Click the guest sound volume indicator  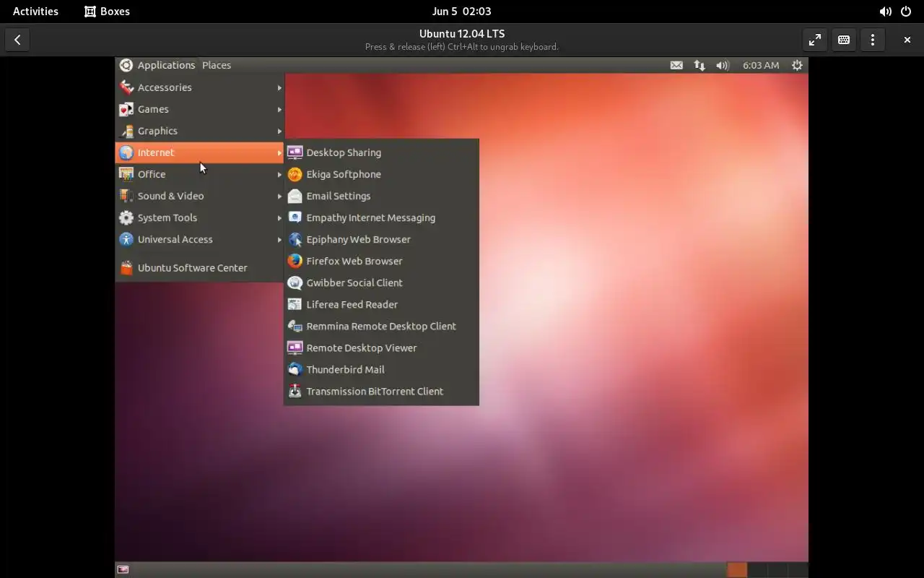pyautogui.click(x=723, y=65)
